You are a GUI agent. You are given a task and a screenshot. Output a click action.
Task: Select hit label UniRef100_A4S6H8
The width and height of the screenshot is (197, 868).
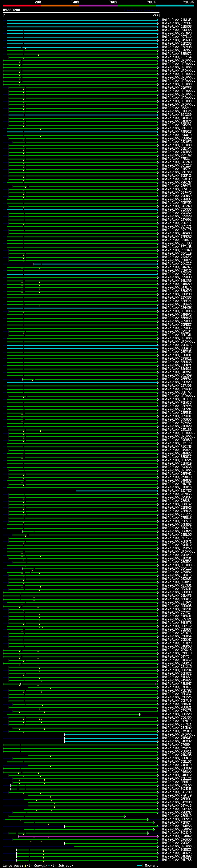177,40
